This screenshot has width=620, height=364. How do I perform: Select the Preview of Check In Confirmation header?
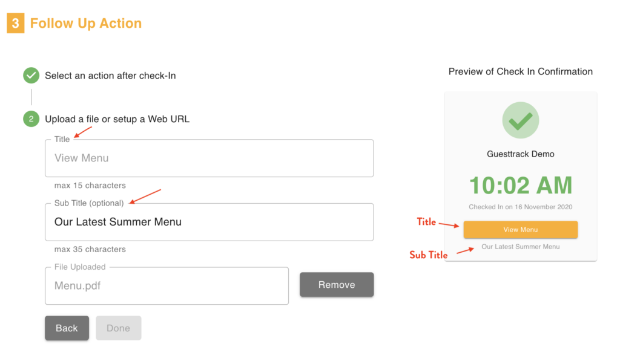click(x=520, y=71)
